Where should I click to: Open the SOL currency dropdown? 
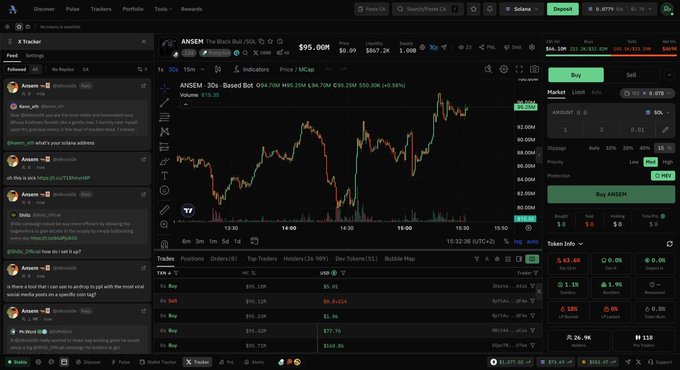point(657,112)
